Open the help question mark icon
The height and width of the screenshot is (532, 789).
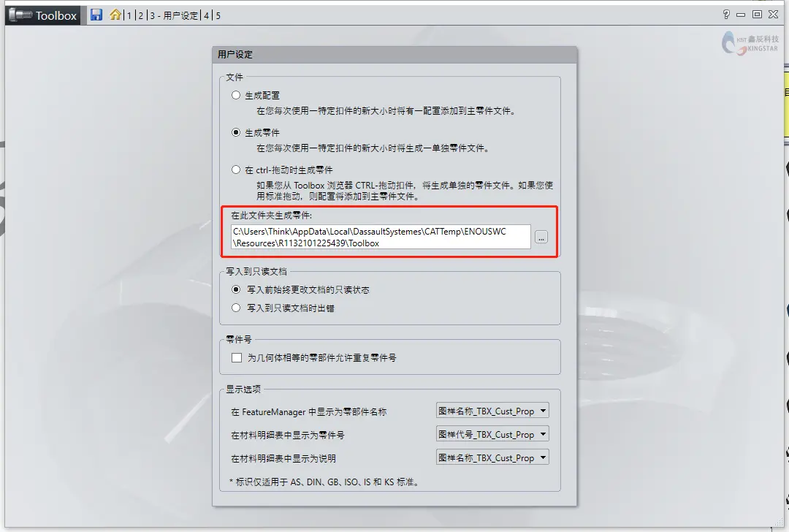pyautogui.click(x=725, y=15)
